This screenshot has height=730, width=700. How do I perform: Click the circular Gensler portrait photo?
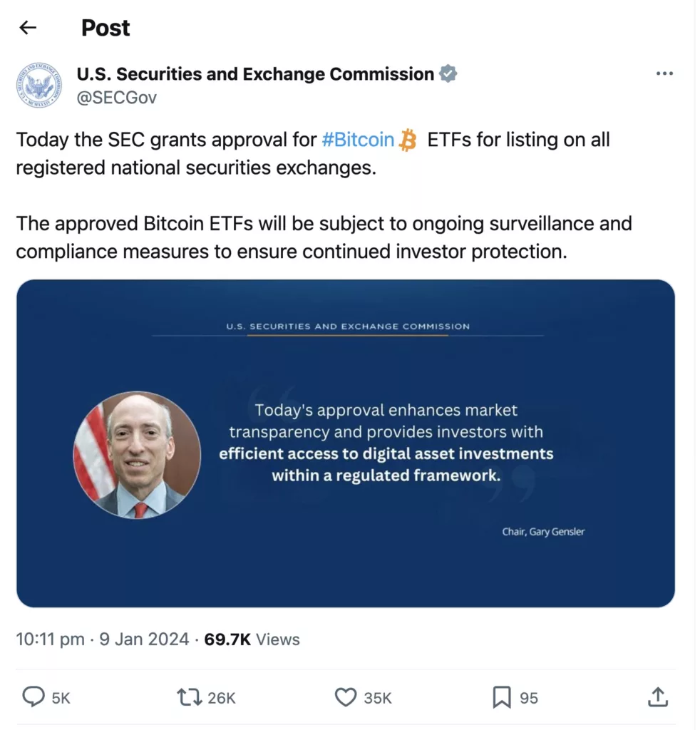137,455
